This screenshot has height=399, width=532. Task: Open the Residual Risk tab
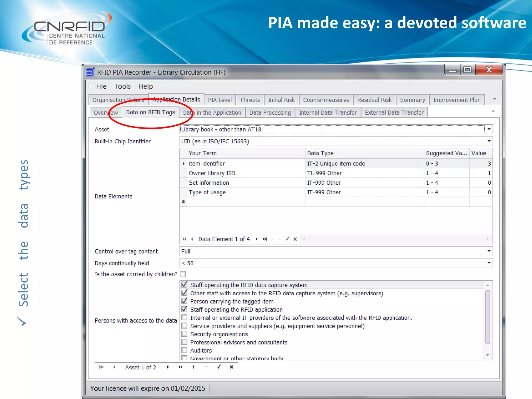(x=374, y=100)
